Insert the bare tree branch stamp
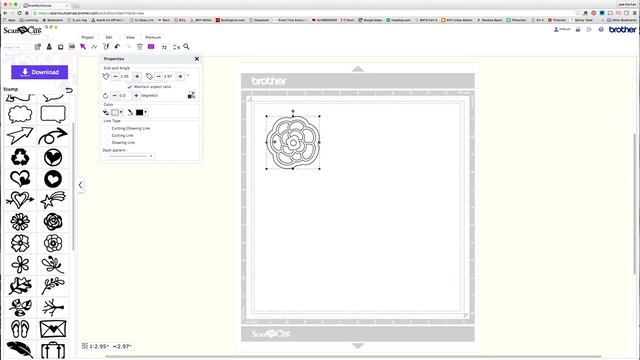This screenshot has height=360, width=640. coord(53,307)
